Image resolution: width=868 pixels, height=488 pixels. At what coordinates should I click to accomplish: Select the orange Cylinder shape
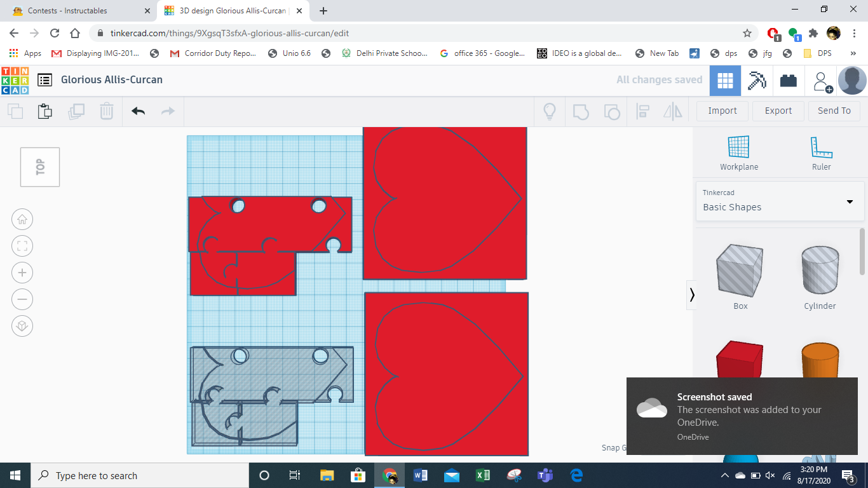820,360
